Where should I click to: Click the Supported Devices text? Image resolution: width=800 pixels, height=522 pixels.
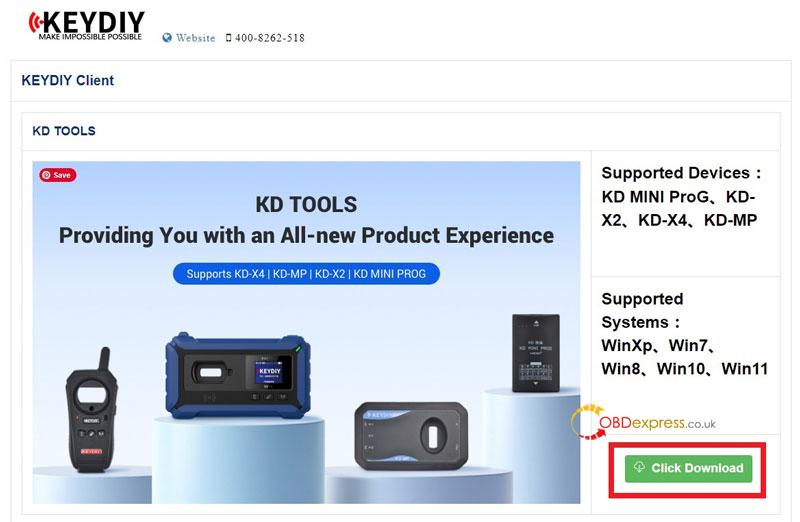point(681,196)
